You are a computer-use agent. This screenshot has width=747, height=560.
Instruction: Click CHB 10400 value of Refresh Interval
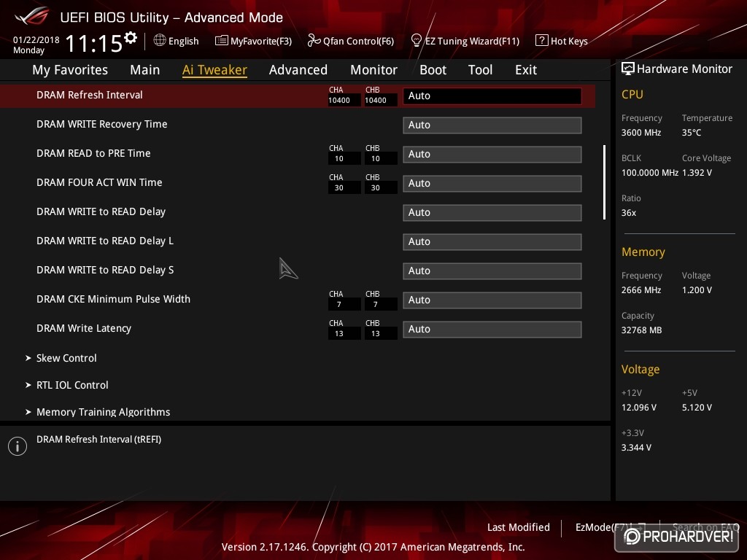click(381, 100)
